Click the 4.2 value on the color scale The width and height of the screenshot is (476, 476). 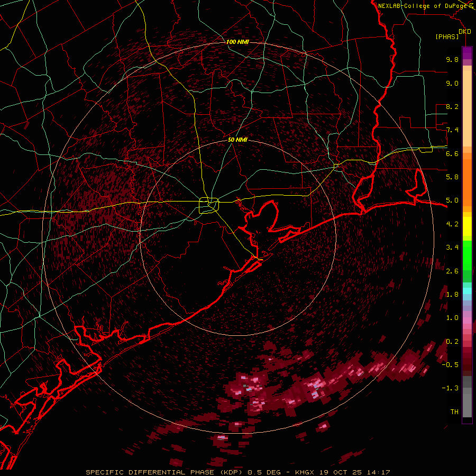(452, 224)
